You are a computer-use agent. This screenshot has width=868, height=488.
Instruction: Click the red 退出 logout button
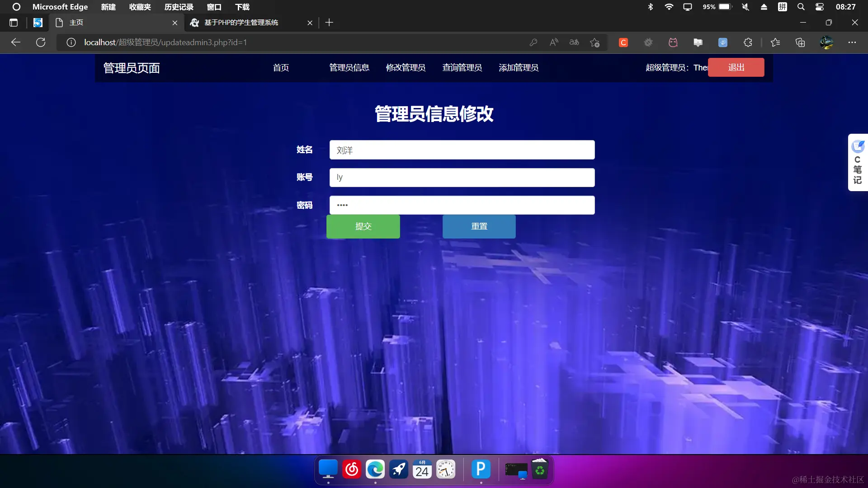pos(736,67)
